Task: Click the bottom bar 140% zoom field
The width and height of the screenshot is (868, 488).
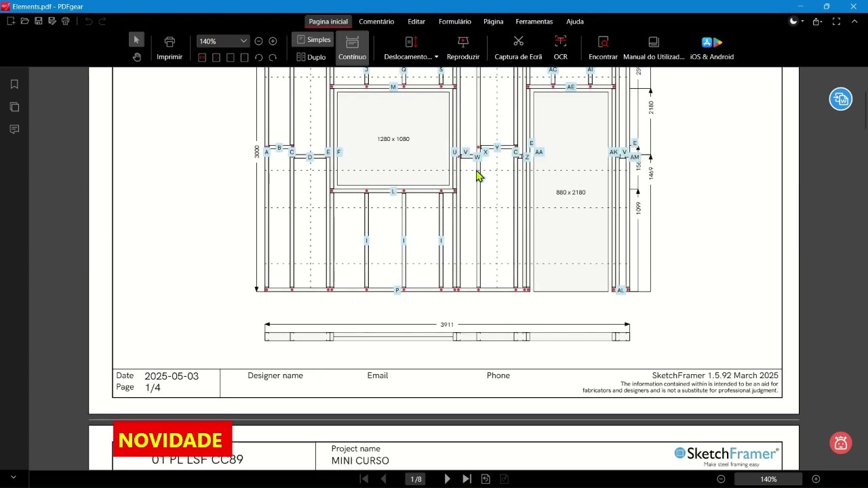Action: tap(768, 479)
